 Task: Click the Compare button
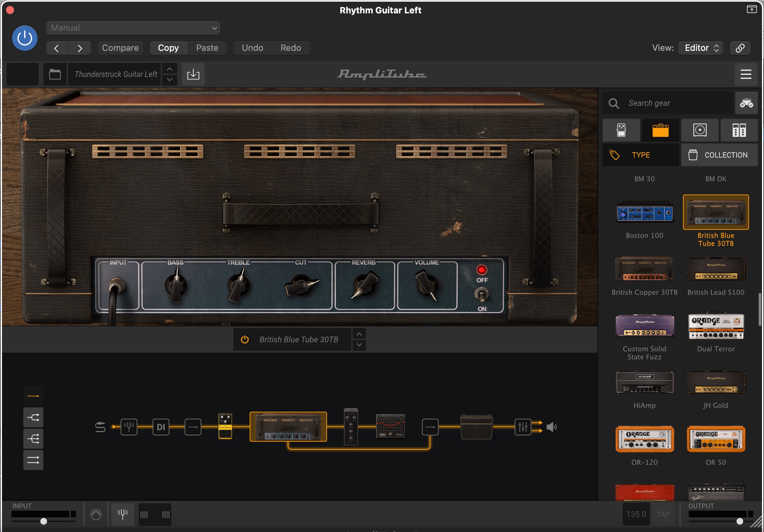(x=120, y=48)
